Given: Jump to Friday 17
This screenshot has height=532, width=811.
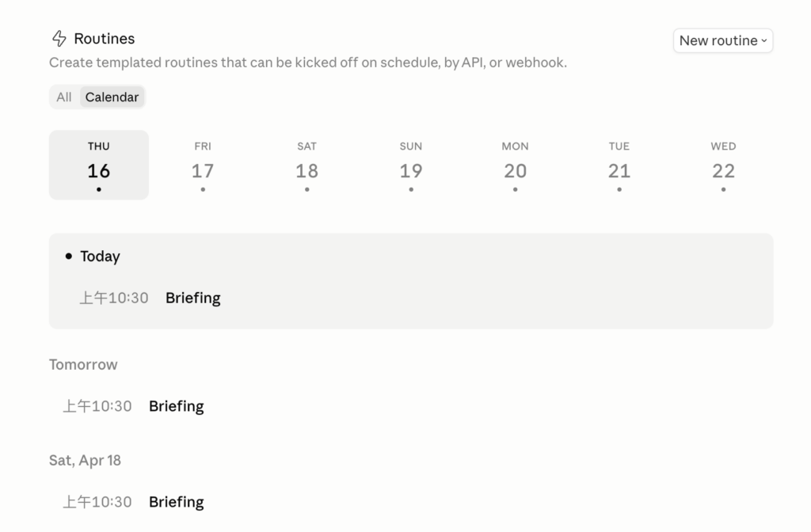Looking at the screenshot, I should pyautogui.click(x=203, y=165).
